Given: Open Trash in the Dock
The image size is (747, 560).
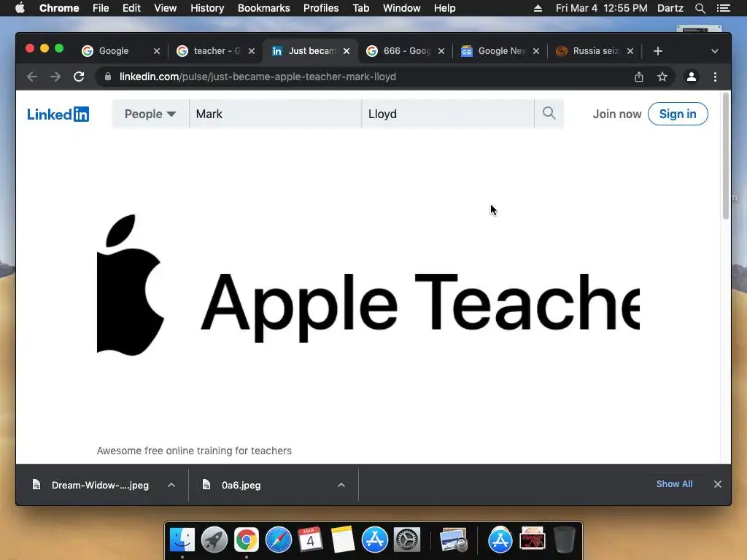Looking at the screenshot, I should pos(564,540).
